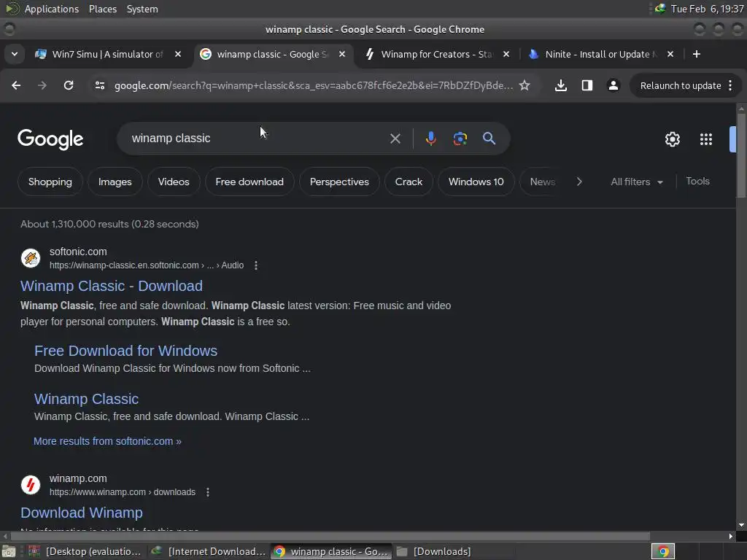
Task: Click the winamp.com site favicon
Action: coord(31,485)
